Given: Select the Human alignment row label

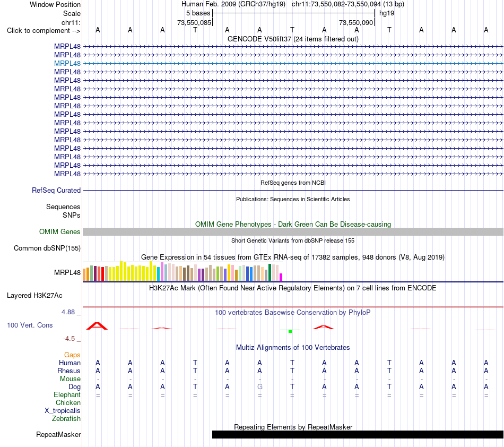Looking at the screenshot, I should point(69,363).
